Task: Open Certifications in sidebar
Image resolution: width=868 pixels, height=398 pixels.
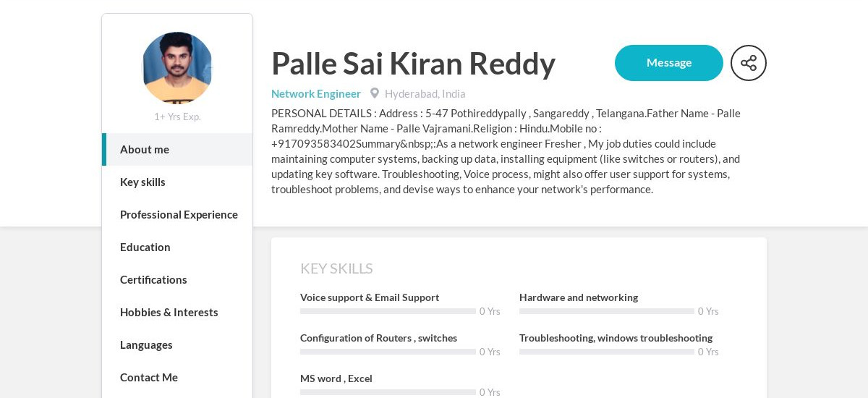Action: pos(177,279)
